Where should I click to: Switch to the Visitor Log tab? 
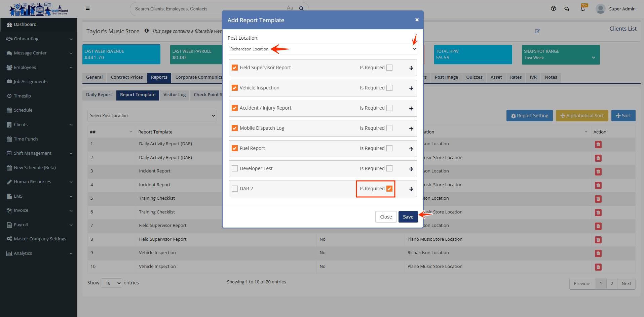point(174,95)
